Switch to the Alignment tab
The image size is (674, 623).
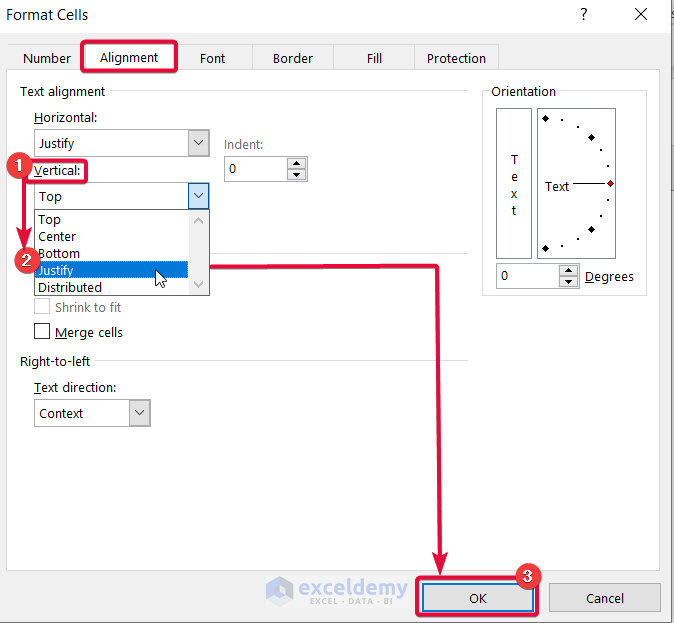coord(129,57)
